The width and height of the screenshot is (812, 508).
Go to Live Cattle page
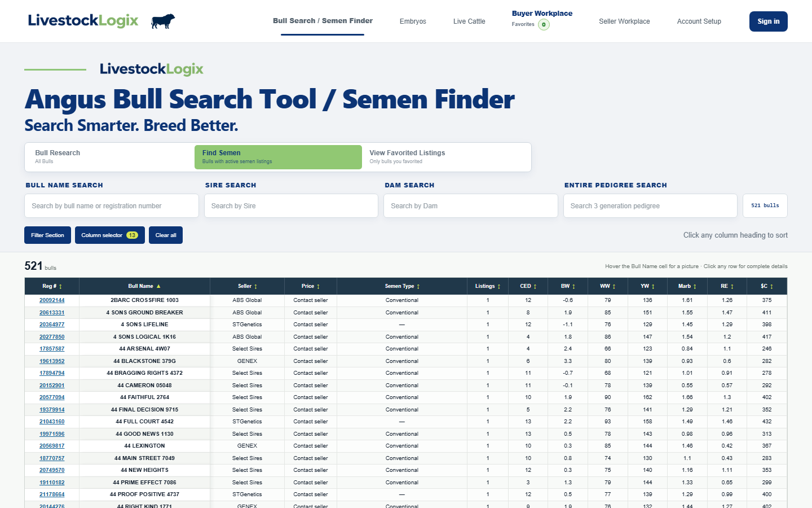469,21
